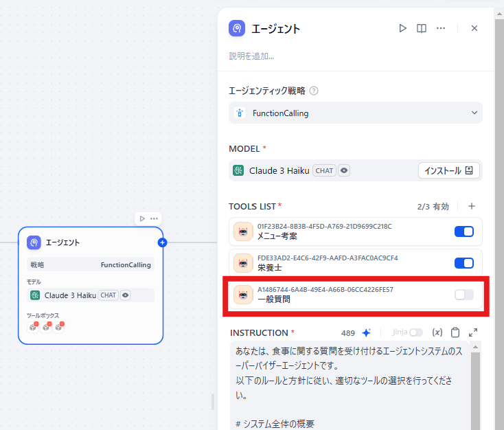Click the help icon beside エージェンティック戦略

click(314, 91)
